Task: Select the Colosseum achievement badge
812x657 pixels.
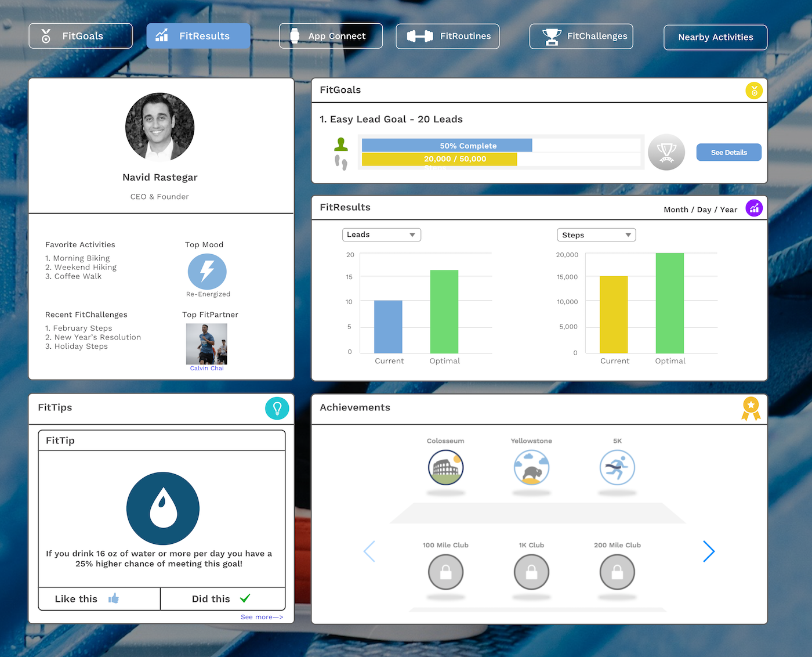Action: point(445,468)
